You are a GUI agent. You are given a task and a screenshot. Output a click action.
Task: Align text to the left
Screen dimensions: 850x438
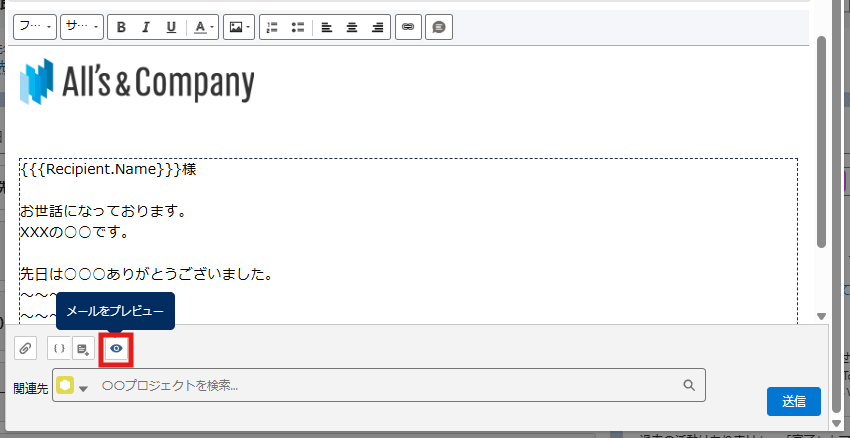327,27
